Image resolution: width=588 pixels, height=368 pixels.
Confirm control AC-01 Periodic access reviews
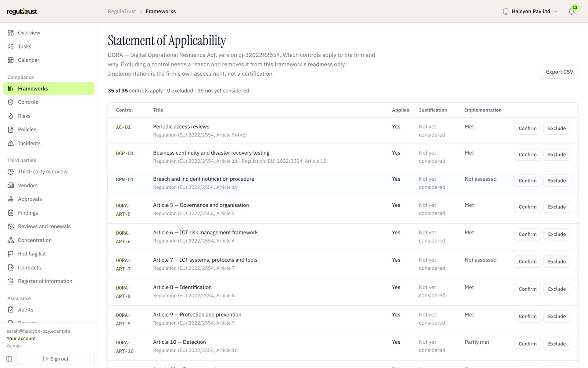[x=527, y=128]
